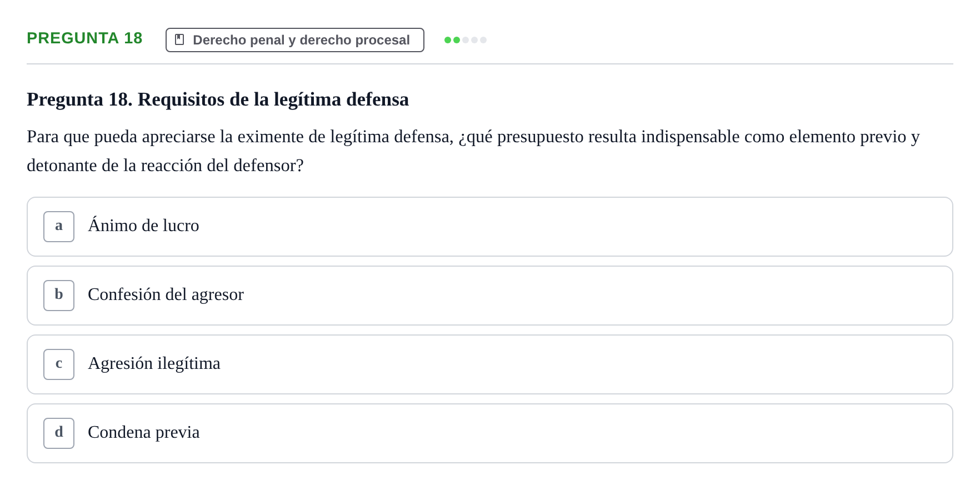The width and height of the screenshot is (980, 490).
Task: Select option d, Condena previa
Action: click(x=490, y=433)
